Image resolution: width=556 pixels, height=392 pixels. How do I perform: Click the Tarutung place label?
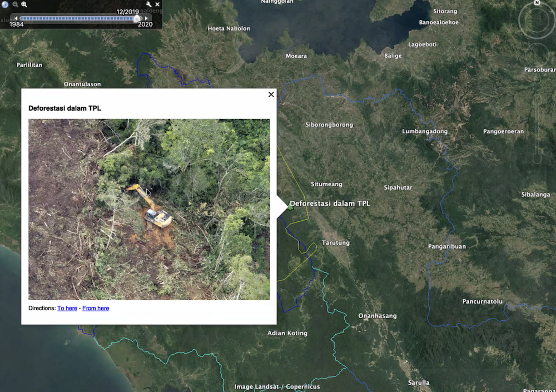pos(335,243)
